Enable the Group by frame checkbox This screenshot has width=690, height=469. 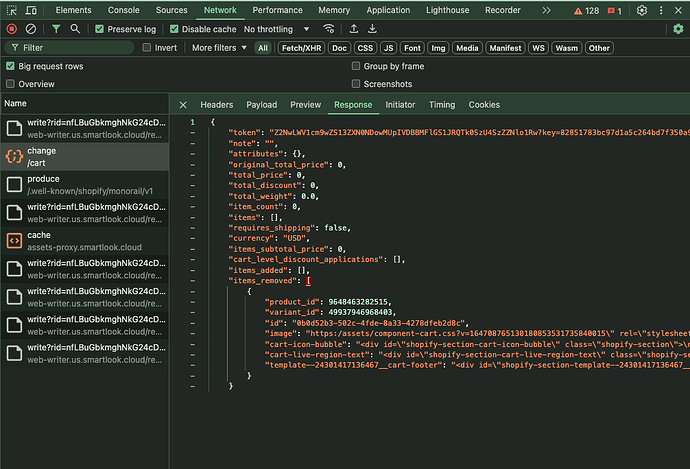356,66
